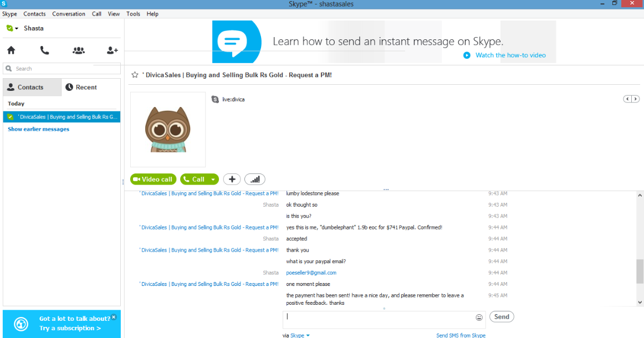
Task: Click Show earlier messages link
Action: [x=39, y=129]
